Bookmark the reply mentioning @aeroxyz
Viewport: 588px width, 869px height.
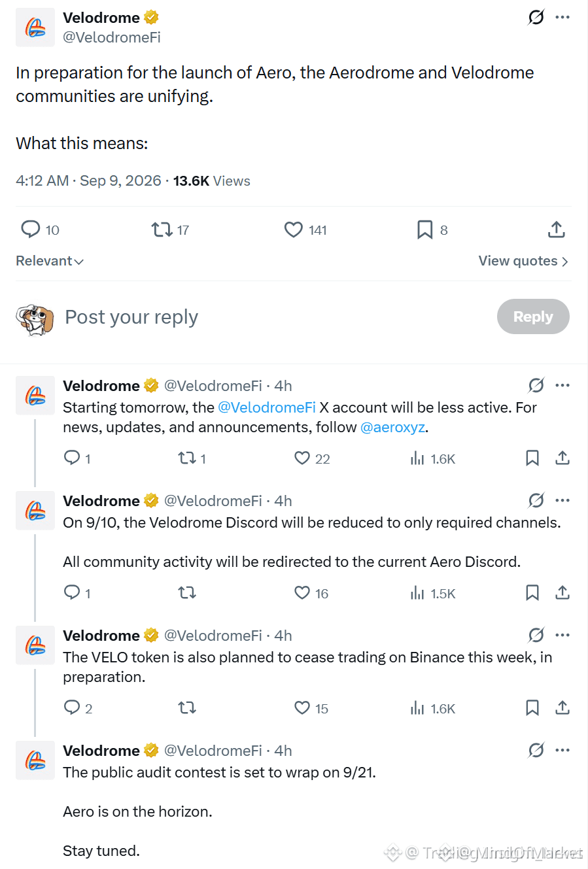[532, 458]
